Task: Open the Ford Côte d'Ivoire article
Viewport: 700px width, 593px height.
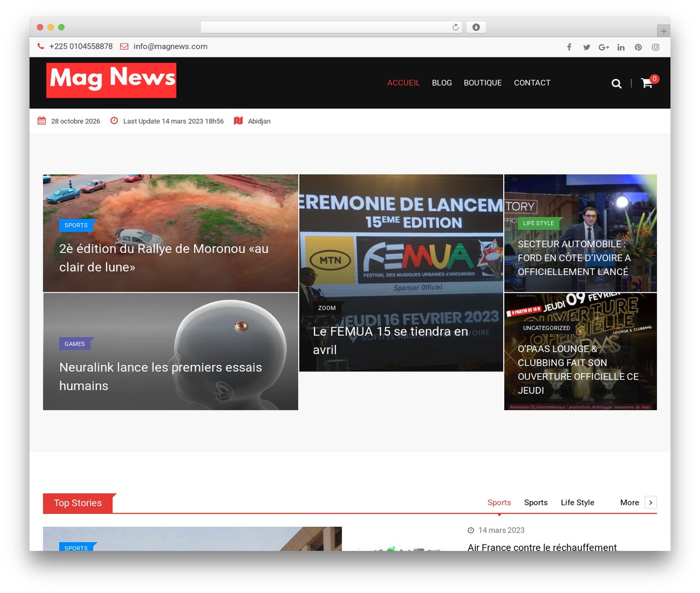Action: point(574,258)
